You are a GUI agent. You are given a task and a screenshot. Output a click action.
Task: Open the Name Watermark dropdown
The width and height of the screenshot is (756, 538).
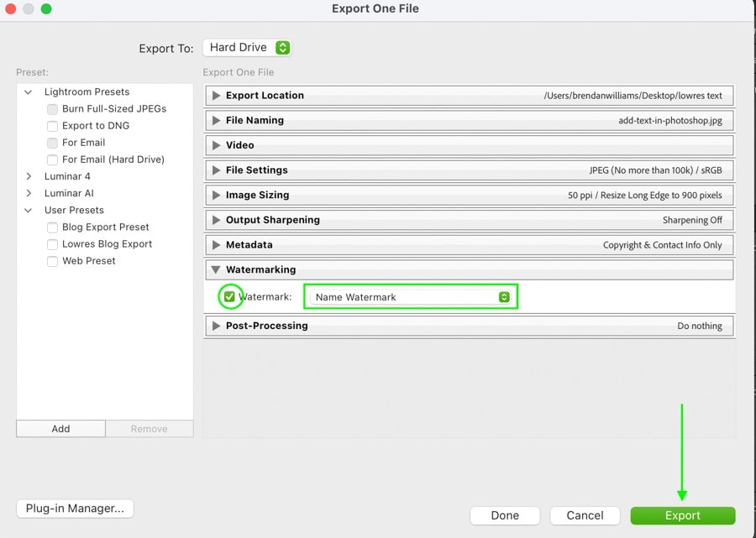[x=410, y=296]
